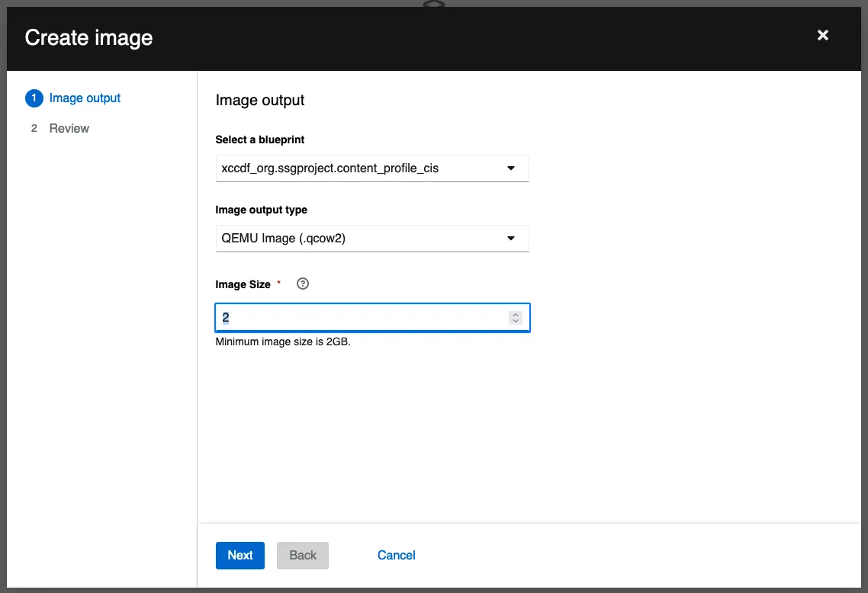Click the Cancel link
This screenshot has height=593, width=868.
coord(396,556)
